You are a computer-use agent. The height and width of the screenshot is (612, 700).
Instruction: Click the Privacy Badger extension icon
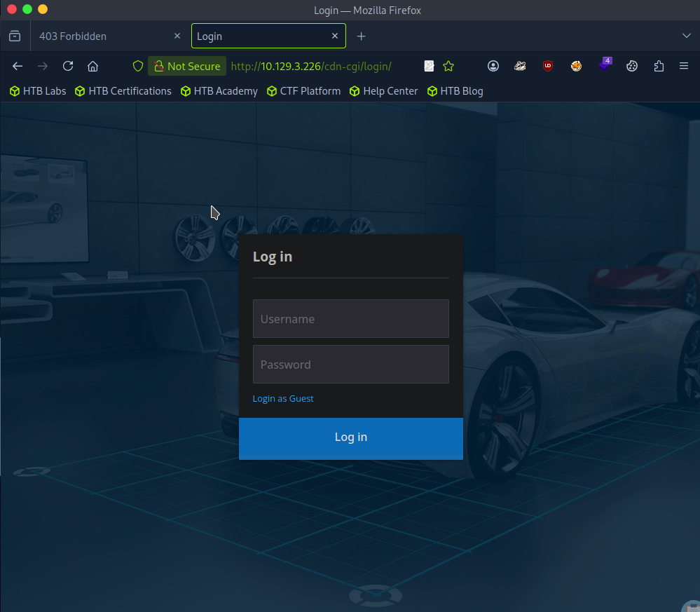(x=520, y=66)
